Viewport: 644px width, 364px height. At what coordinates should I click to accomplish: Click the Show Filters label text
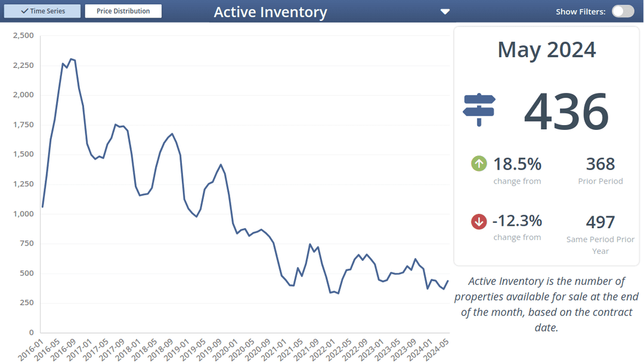click(x=580, y=12)
